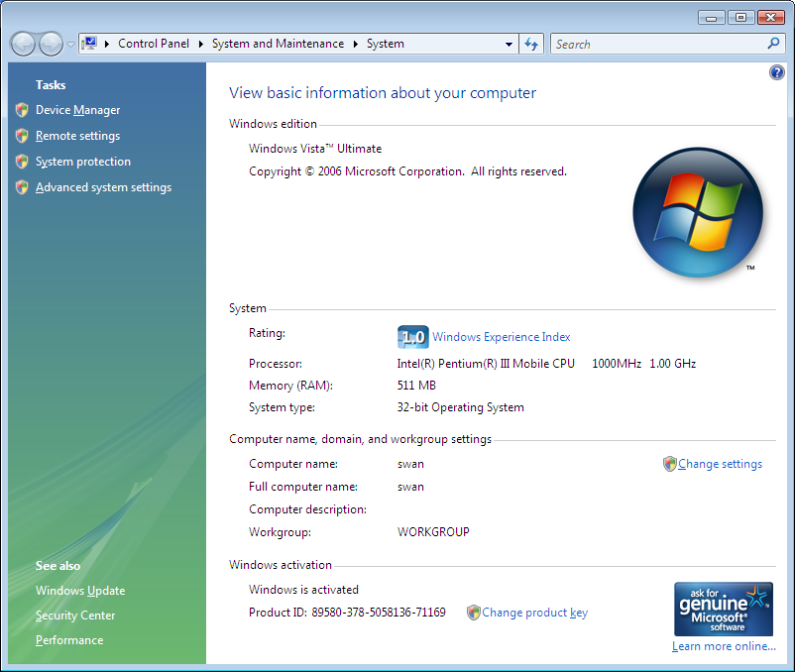The image size is (795, 672).
Task: Open Device Manager task link
Action: [77, 110]
